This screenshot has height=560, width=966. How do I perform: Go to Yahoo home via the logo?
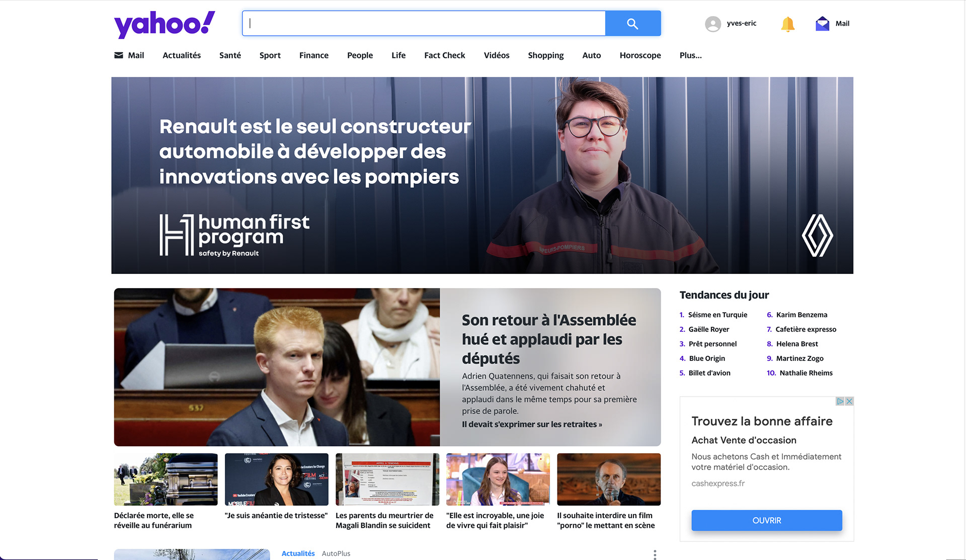click(x=165, y=25)
